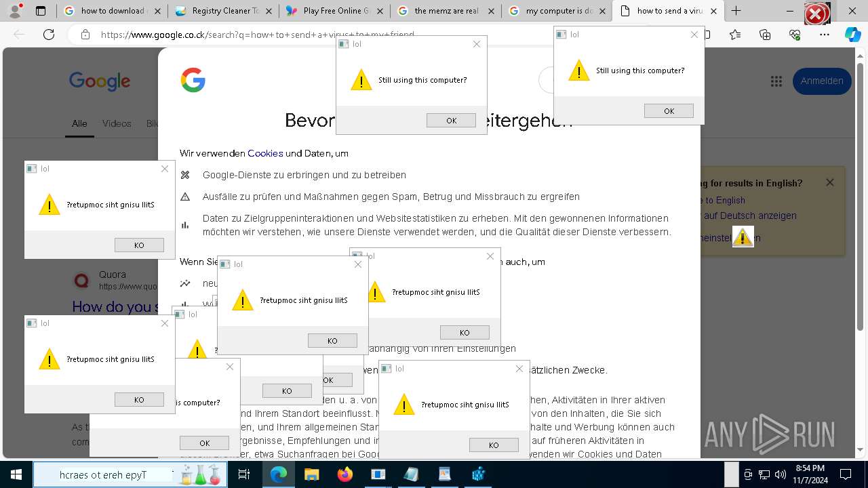Screen dimensions: 868x488
Task: Select the Alle search filter tab
Action: tap(79, 123)
